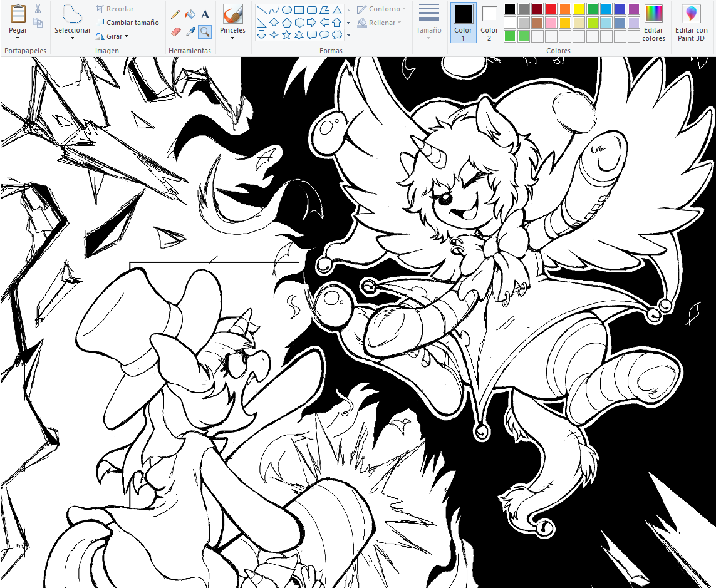This screenshot has height=588, width=716.
Task: Open Editar colores dialog
Action: pyautogui.click(x=653, y=23)
